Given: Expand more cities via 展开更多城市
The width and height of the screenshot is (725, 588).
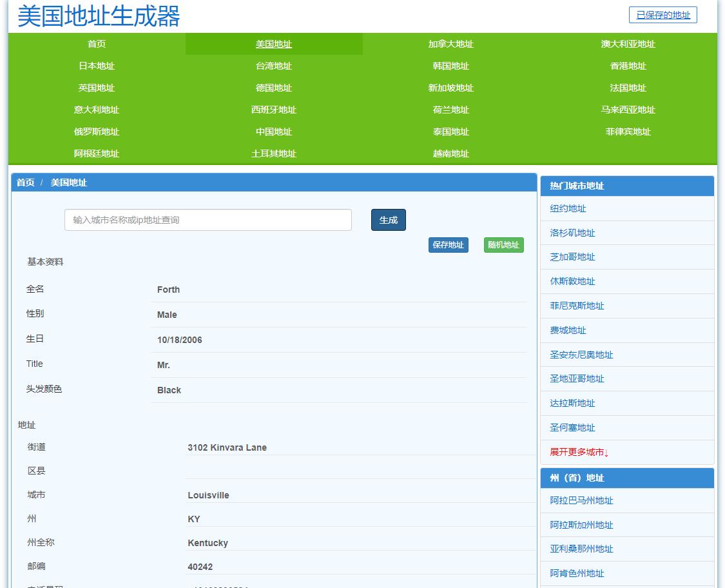Looking at the screenshot, I should pos(578,452).
